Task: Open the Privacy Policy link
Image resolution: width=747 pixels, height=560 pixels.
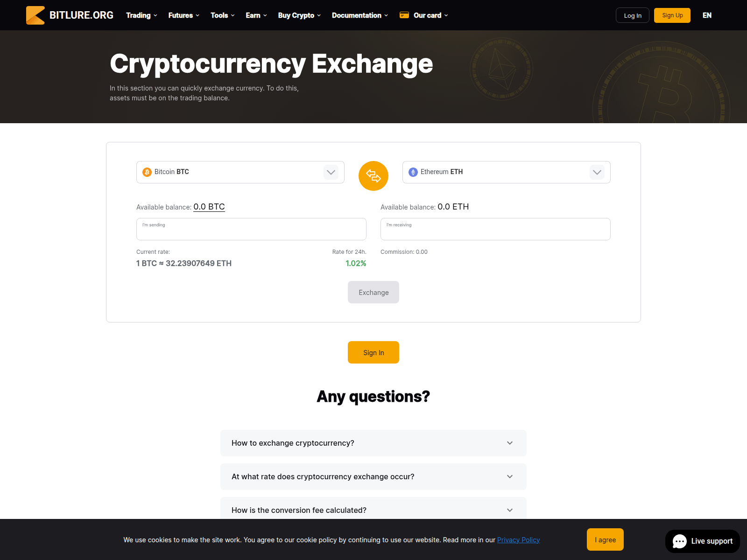Action: click(x=518, y=540)
